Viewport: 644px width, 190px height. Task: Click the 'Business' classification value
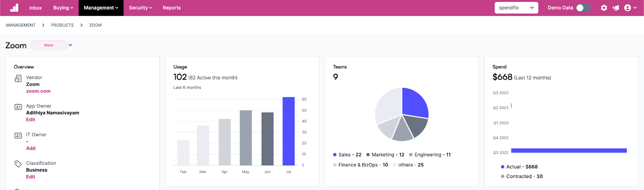[x=37, y=170]
